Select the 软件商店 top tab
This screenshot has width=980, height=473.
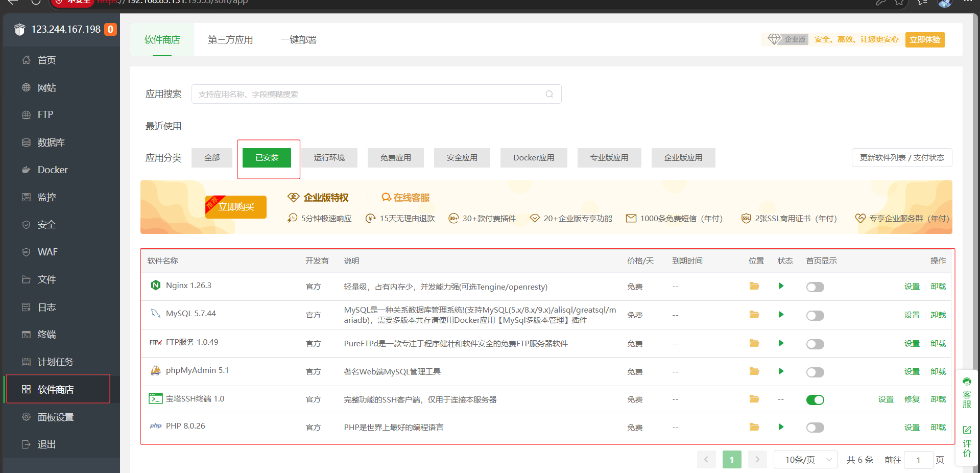162,40
